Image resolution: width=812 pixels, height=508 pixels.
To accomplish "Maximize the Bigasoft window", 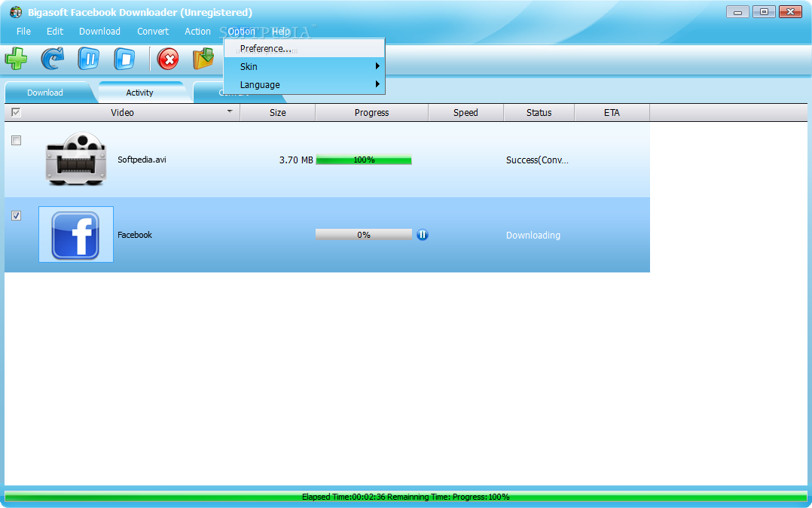I will (764, 11).
